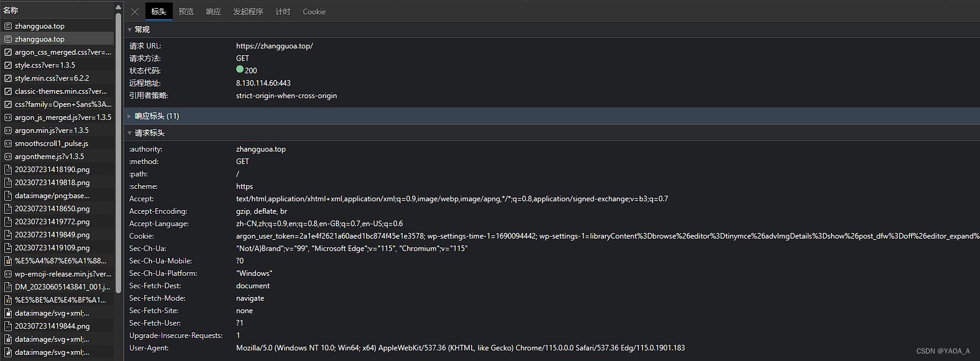Click image icon for 202307231419849.png
The width and height of the screenshot is (980, 361).
8,235
